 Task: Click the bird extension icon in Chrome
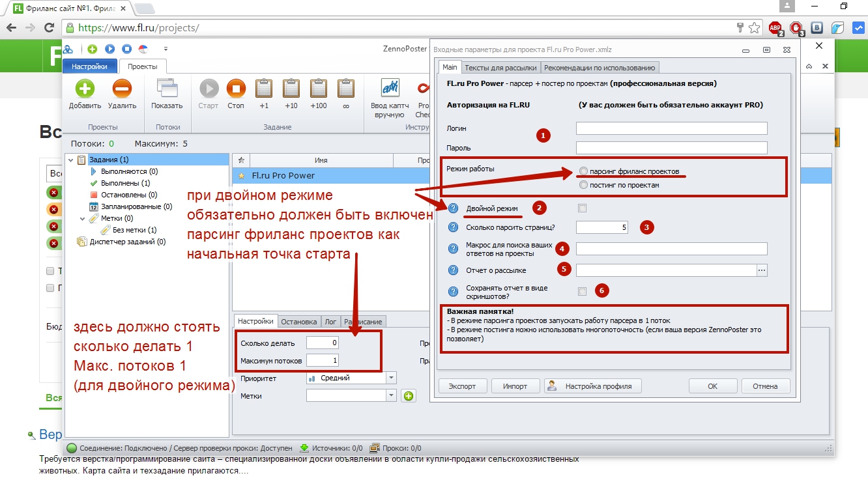(x=838, y=27)
